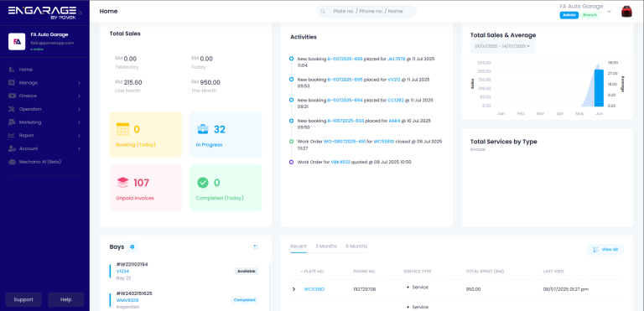The width and height of the screenshot is (644, 311).
Task: Click the In Progress briefcase icon
Action: (203, 129)
